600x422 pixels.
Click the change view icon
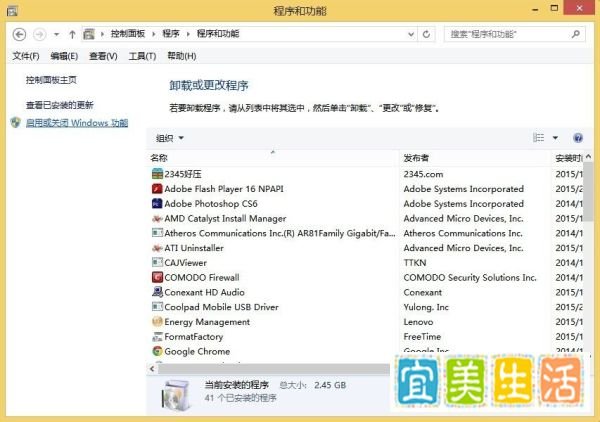click(538, 138)
